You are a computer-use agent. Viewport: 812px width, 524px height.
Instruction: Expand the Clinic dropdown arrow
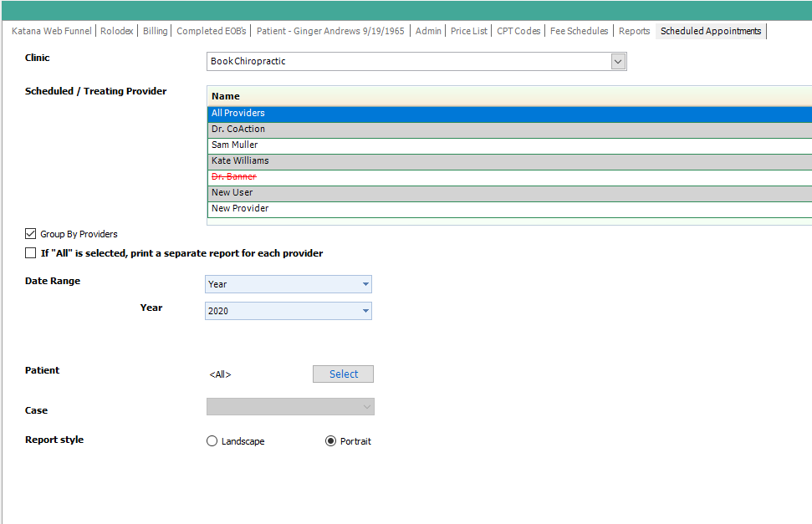pyautogui.click(x=618, y=62)
